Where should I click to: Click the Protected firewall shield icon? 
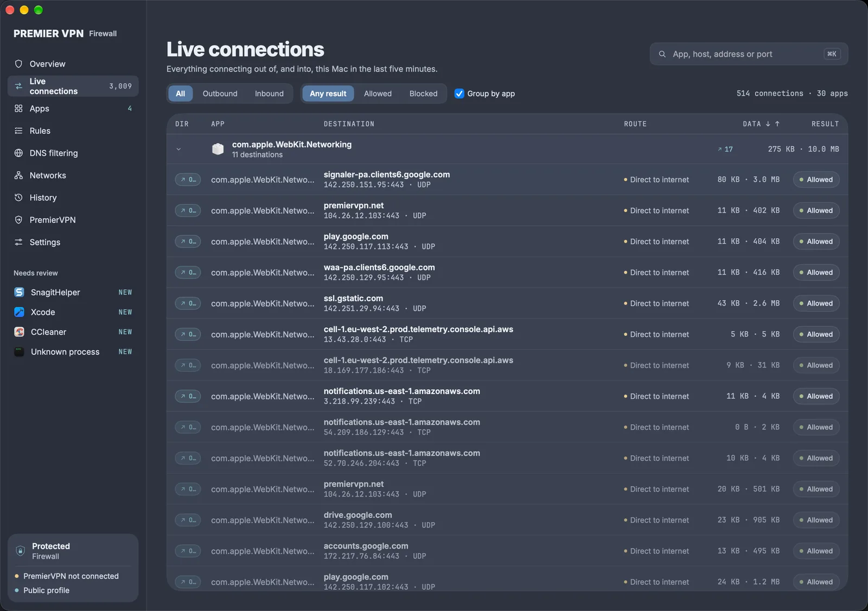(20, 551)
